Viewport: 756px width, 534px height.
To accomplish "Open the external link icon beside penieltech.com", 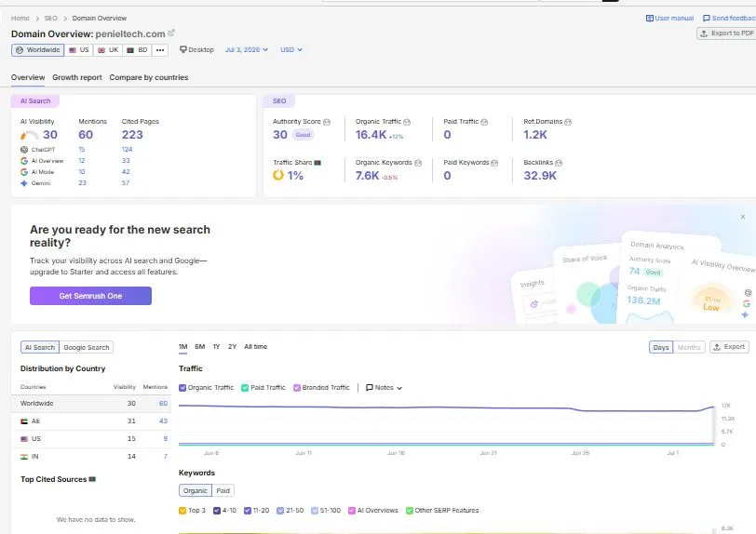I will [171, 33].
